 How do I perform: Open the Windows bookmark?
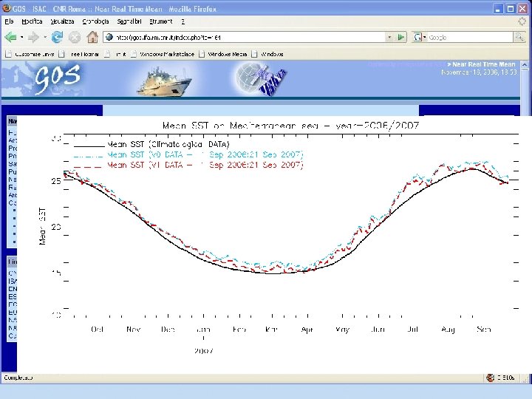267,54
